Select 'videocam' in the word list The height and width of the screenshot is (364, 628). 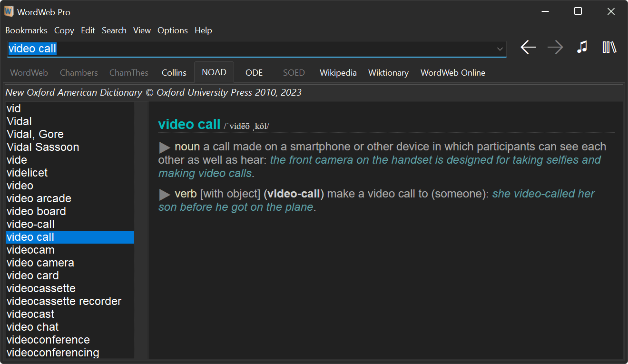pos(30,249)
